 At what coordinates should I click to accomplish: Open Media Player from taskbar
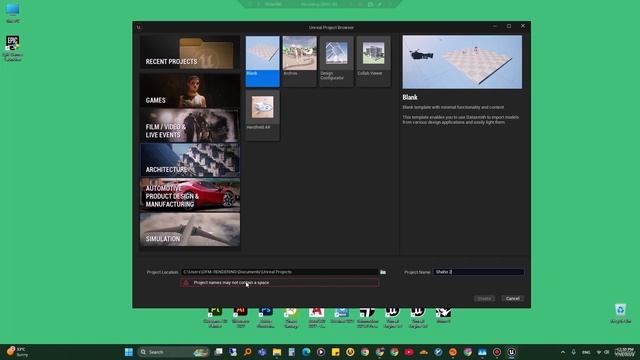pyautogui.click(x=321, y=352)
